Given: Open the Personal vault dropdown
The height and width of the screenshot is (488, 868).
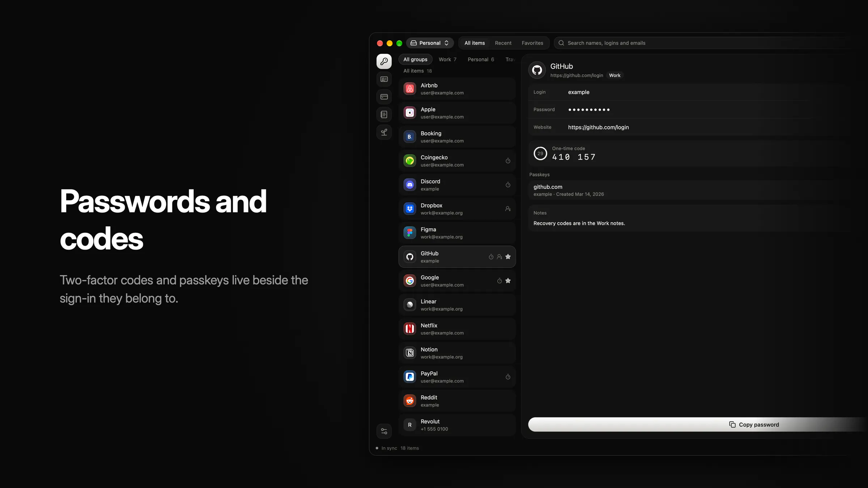Looking at the screenshot, I should click(x=430, y=43).
